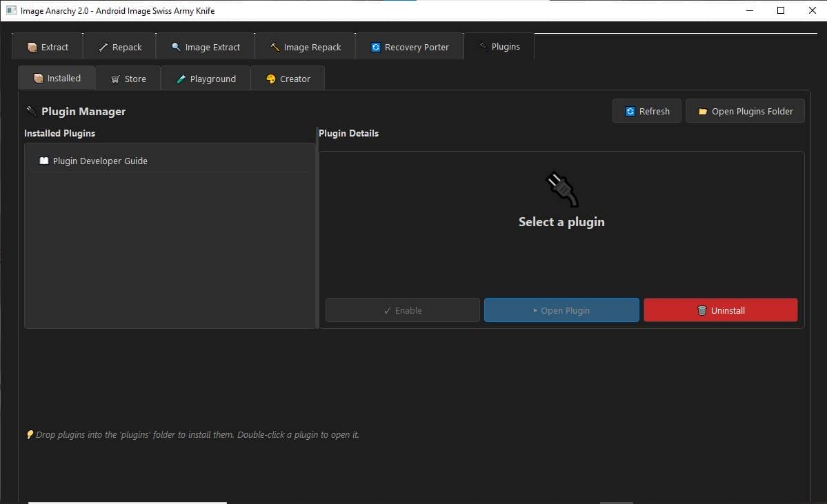827x504 pixels.
Task: Switch to the Store tab
Action: click(128, 78)
